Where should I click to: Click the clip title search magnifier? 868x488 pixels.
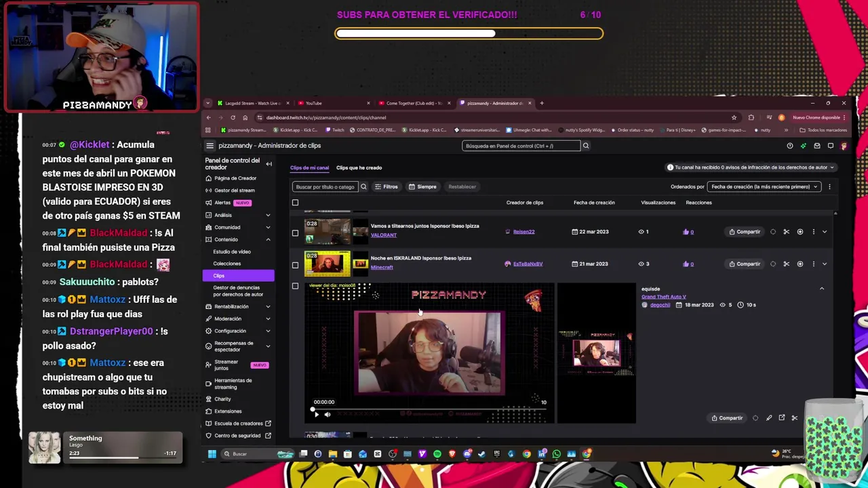click(x=363, y=186)
